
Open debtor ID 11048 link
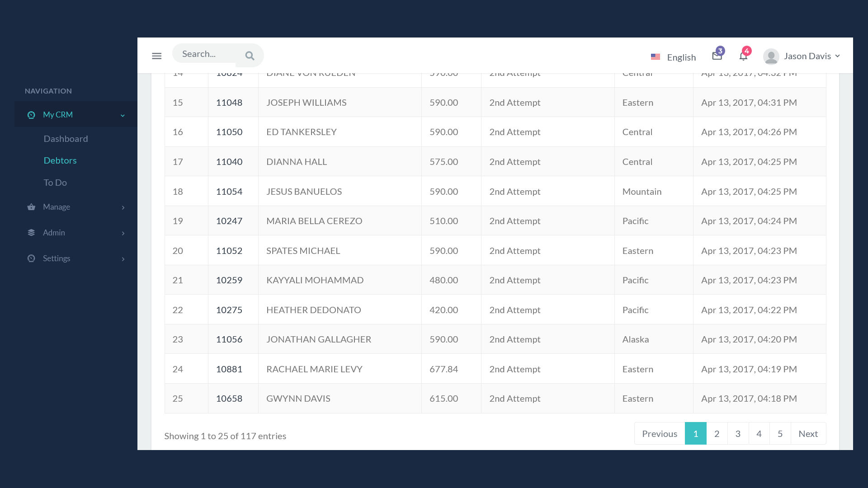(x=229, y=103)
